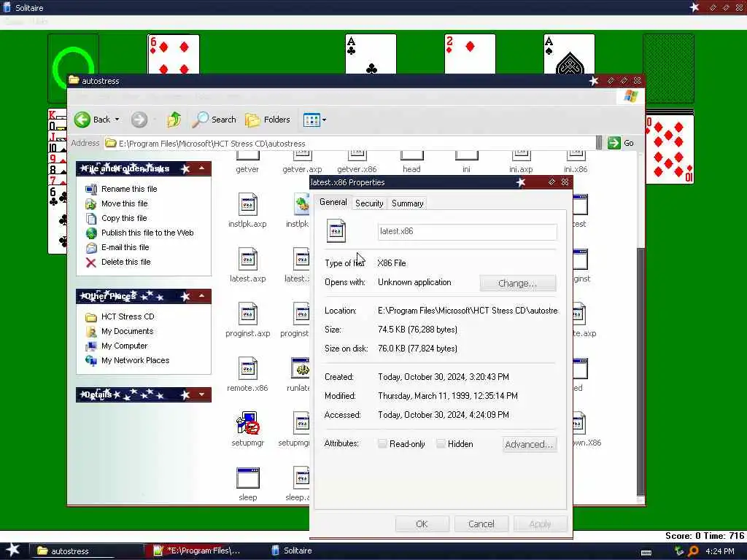
Task: Click Change... to pick opening application
Action: pos(517,284)
